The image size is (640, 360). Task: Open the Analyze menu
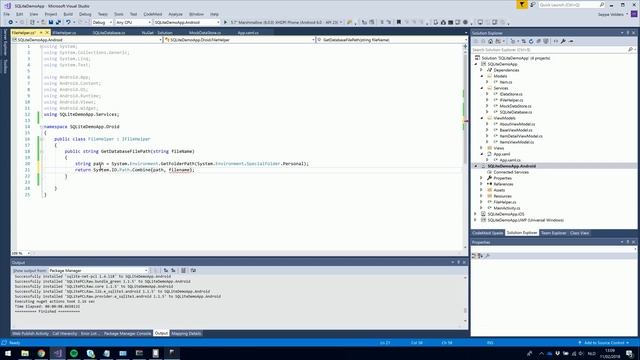tap(176, 14)
